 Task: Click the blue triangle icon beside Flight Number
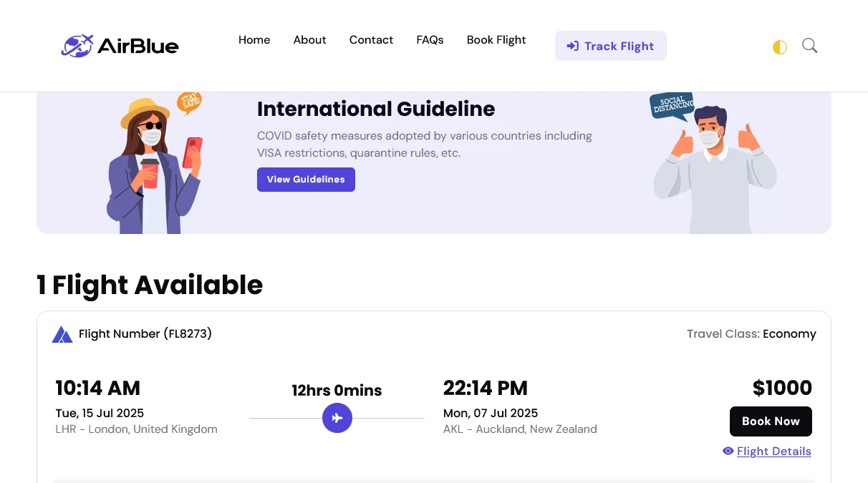(x=62, y=333)
